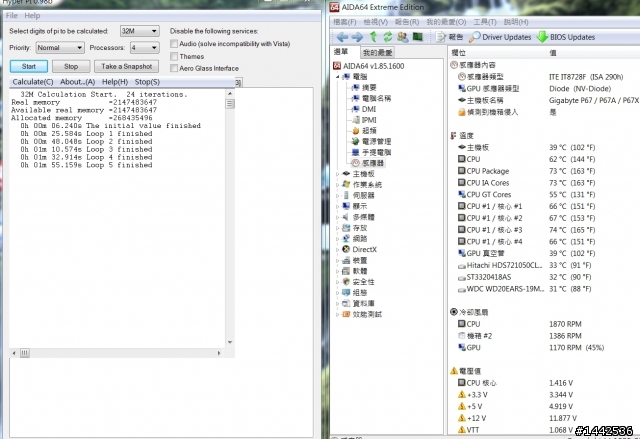Switch to the 選單 menu tab
The width and height of the screenshot is (640, 439).
[x=341, y=52]
